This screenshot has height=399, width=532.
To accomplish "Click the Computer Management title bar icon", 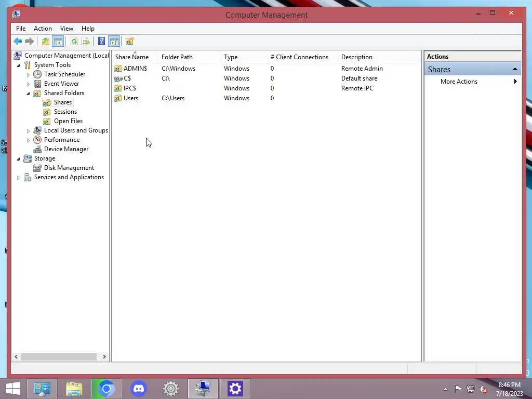I will click(16, 14).
